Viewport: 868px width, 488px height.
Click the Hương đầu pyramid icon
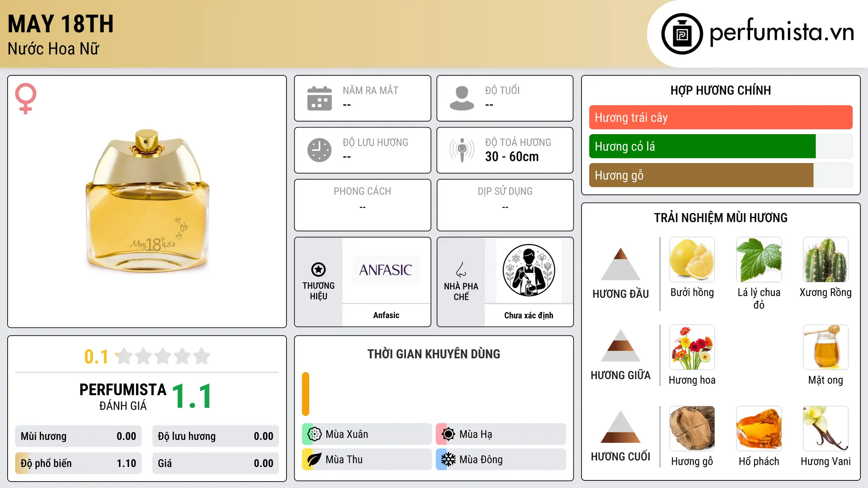pos(620,263)
